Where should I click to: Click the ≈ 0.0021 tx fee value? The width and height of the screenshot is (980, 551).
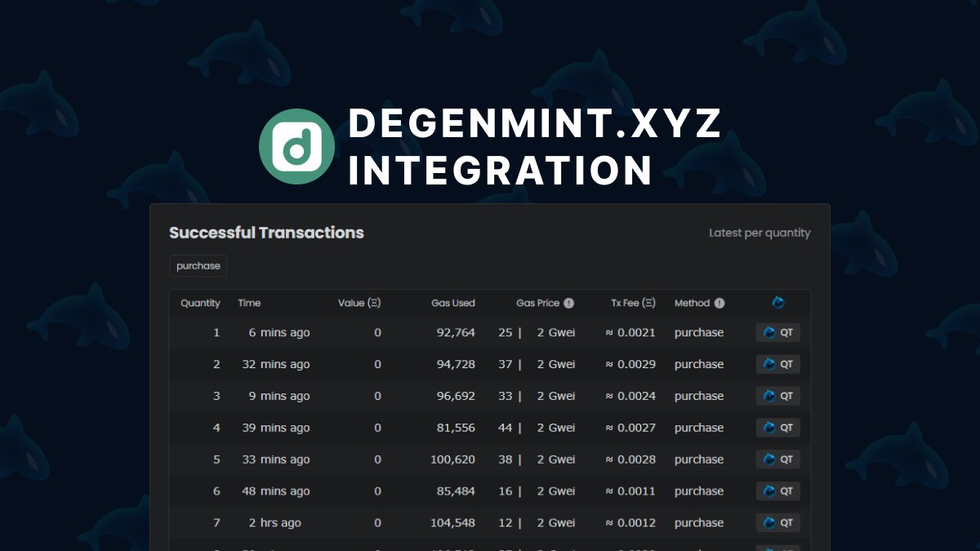click(x=630, y=332)
